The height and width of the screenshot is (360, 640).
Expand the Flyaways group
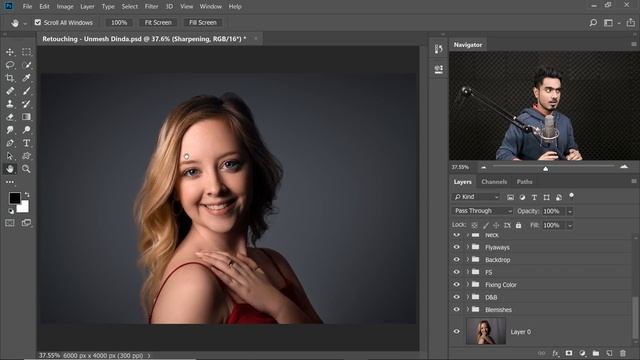point(468,247)
